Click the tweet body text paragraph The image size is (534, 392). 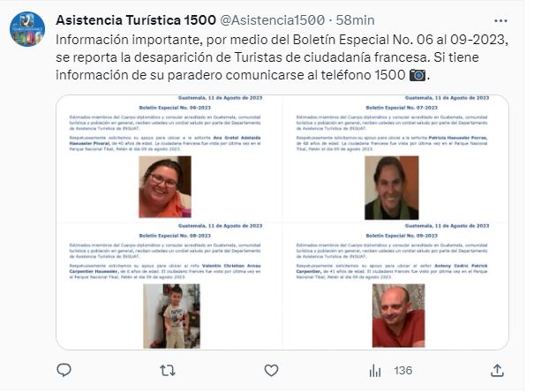pyautogui.click(x=282, y=57)
